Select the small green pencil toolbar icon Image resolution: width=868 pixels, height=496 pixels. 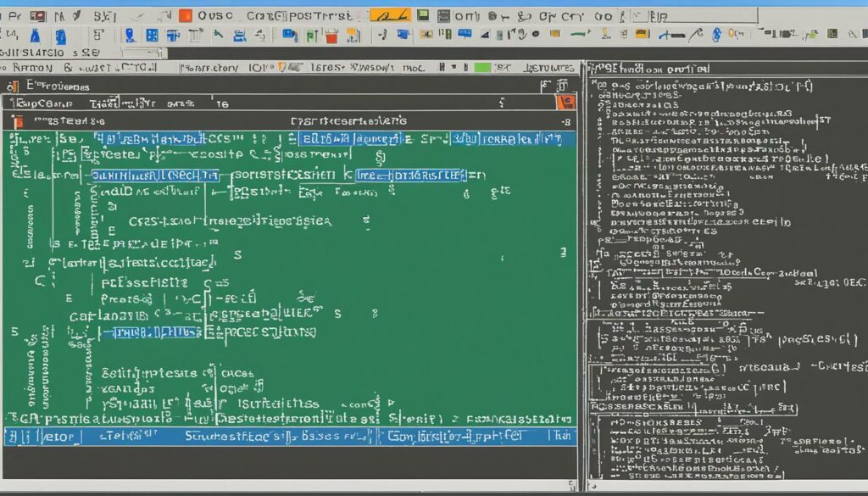[x=218, y=35]
